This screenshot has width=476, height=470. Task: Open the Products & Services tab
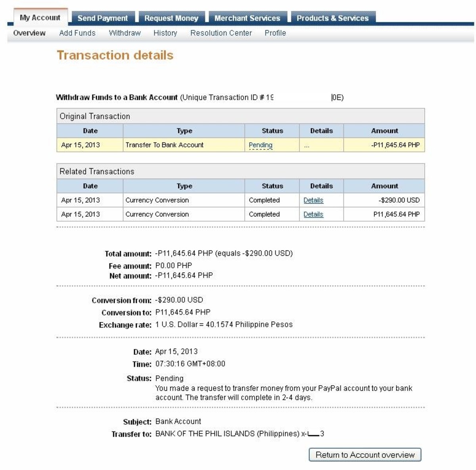click(333, 18)
